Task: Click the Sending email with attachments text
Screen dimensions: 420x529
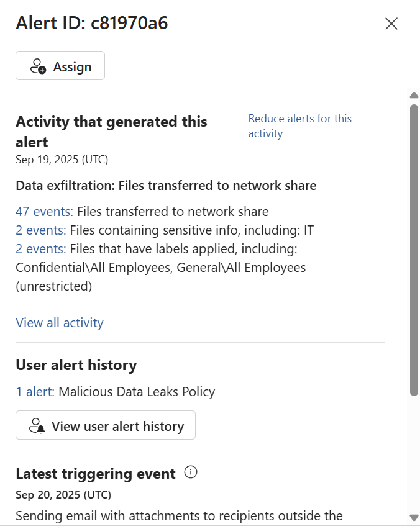Action: [179, 516]
